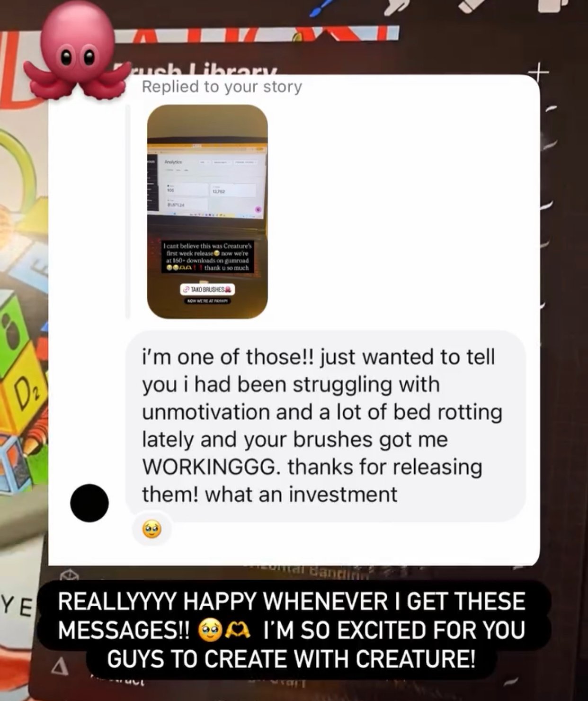This screenshot has height=701, width=588.
Task: Tap the heart-hands emoji in caption
Action: tap(237, 630)
